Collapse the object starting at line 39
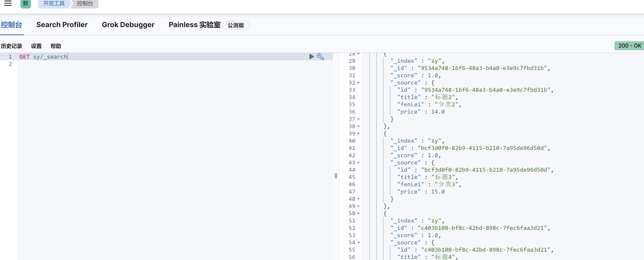 click(x=358, y=133)
